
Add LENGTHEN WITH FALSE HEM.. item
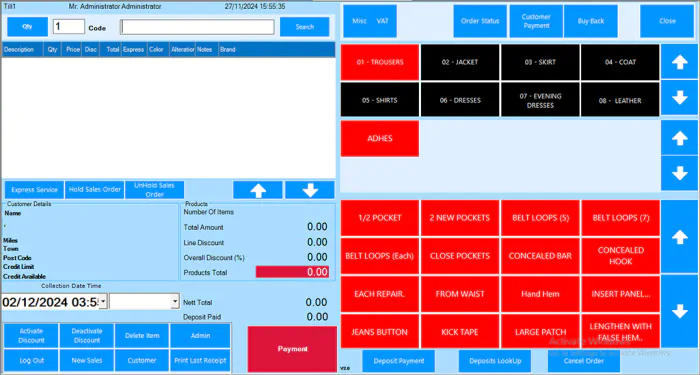click(x=620, y=332)
